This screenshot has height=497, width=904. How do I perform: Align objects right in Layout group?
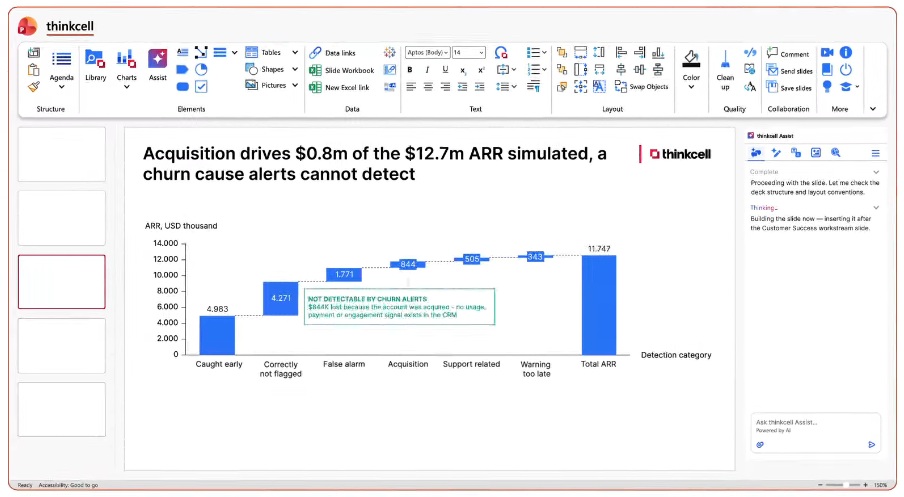coord(639,52)
